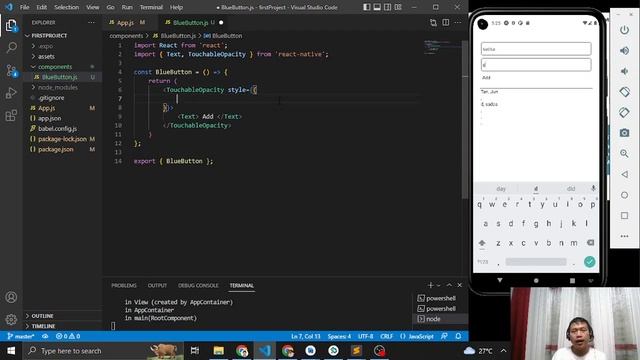Open the Selection menu
Image resolution: width=640 pixels, height=360 pixels.
pos(67,7)
